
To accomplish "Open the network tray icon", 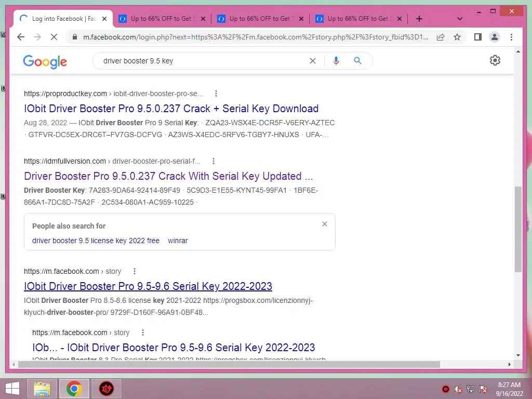I will (x=471, y=389).
